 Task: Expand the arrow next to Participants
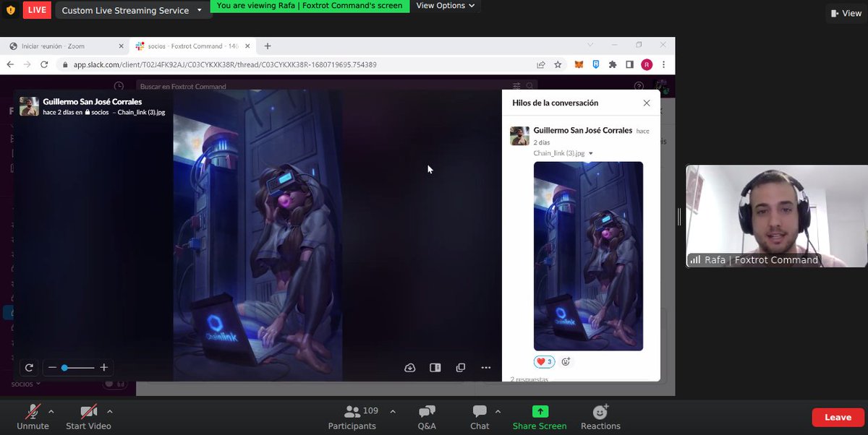(x=393, y=410)
